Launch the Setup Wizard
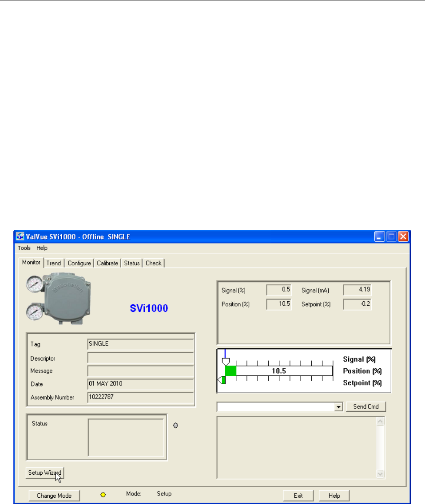 45,473
